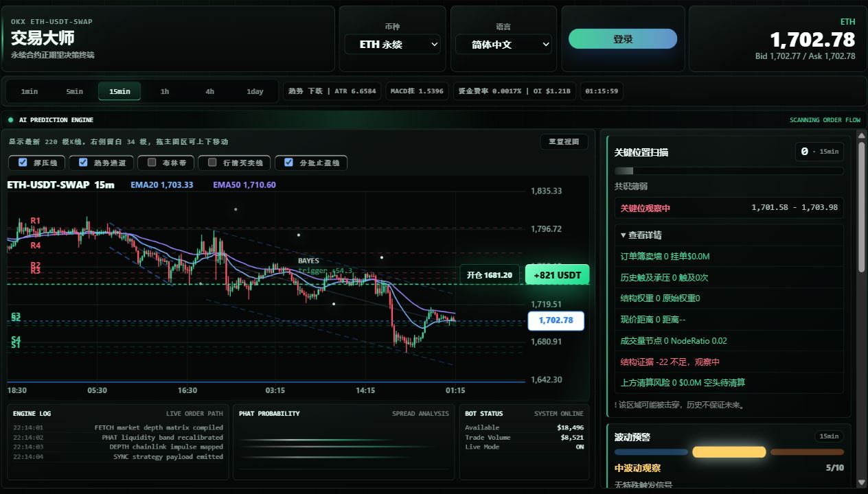Click the right panel scrollbar down arrow
868x494 pixels.
[x=862, y=482]
